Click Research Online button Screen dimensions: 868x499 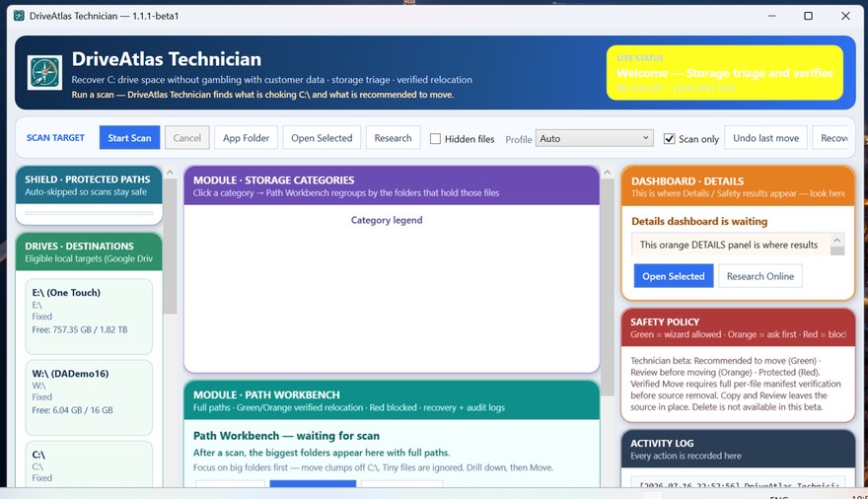tap(760, 276)
